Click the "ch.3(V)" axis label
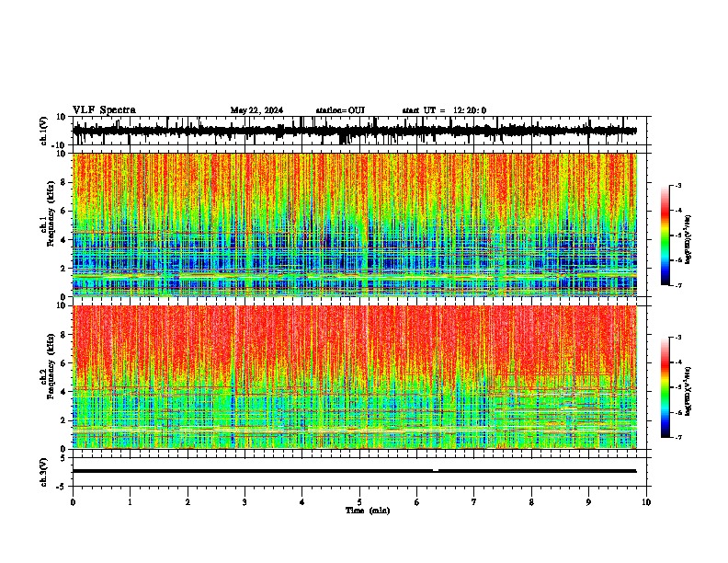 [x=44, y=472]
